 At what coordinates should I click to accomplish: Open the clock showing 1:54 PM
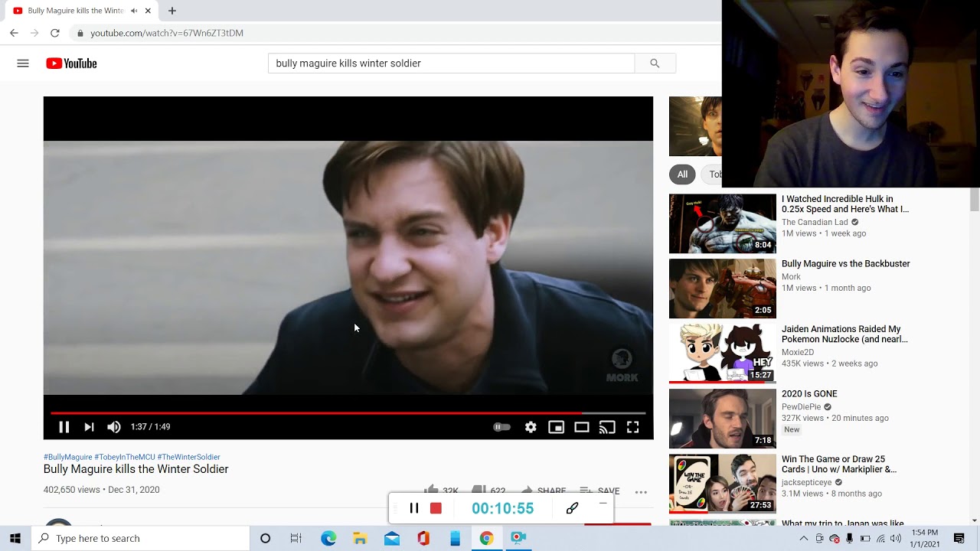(925, 538)
